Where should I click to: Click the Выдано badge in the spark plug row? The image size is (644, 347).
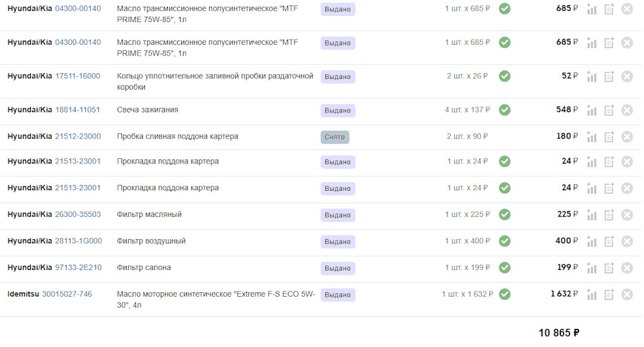coord(337,111)
